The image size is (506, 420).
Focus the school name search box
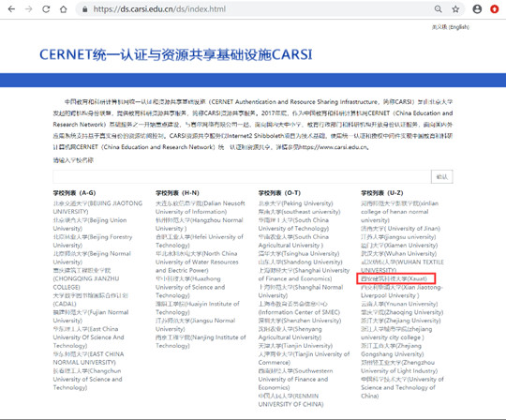point(242,176)
